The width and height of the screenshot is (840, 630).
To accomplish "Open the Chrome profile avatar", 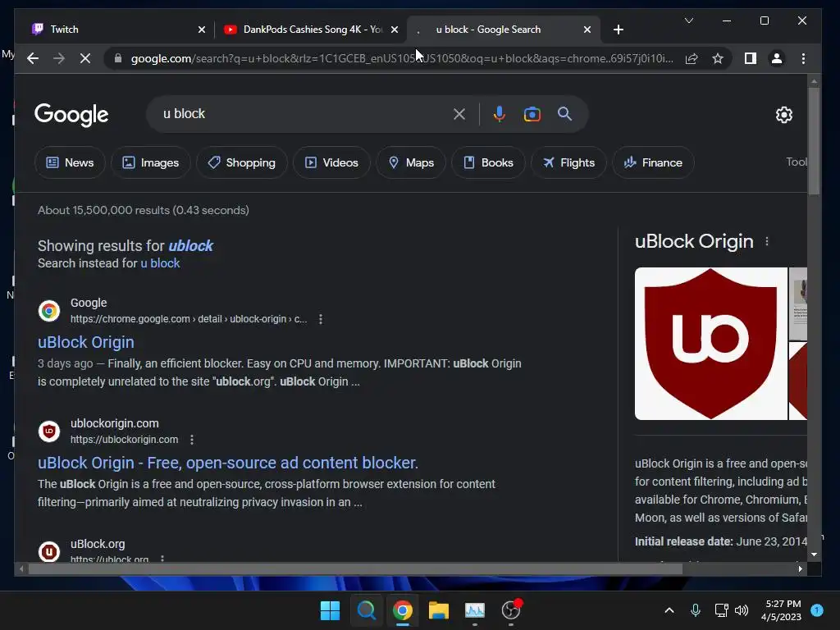I will click(777, 58).
